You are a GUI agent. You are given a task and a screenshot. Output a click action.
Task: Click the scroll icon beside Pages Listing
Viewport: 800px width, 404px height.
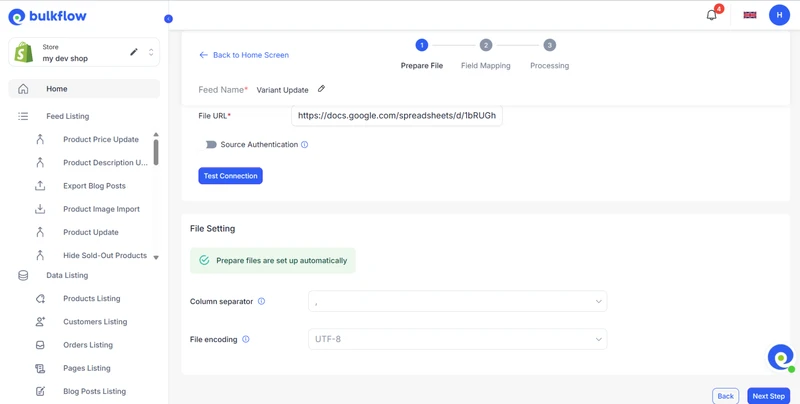click(x=40, y=368)
